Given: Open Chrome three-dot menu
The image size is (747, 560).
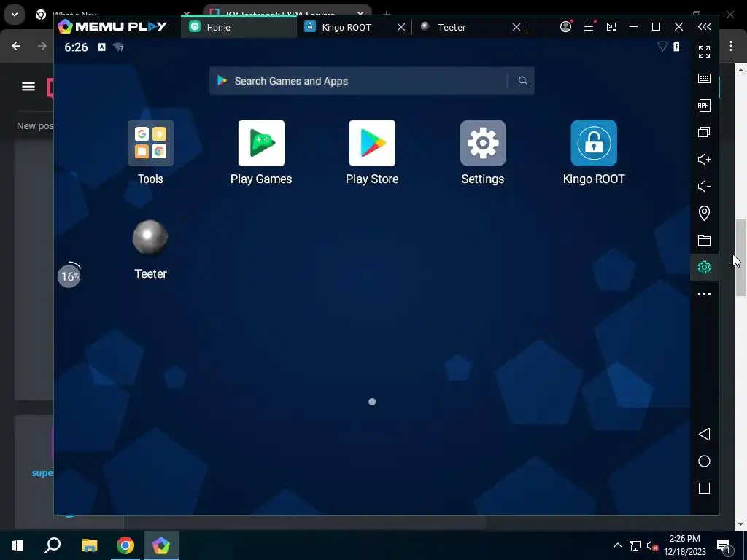Looking at the screenshot, I should tap(731, 46).
